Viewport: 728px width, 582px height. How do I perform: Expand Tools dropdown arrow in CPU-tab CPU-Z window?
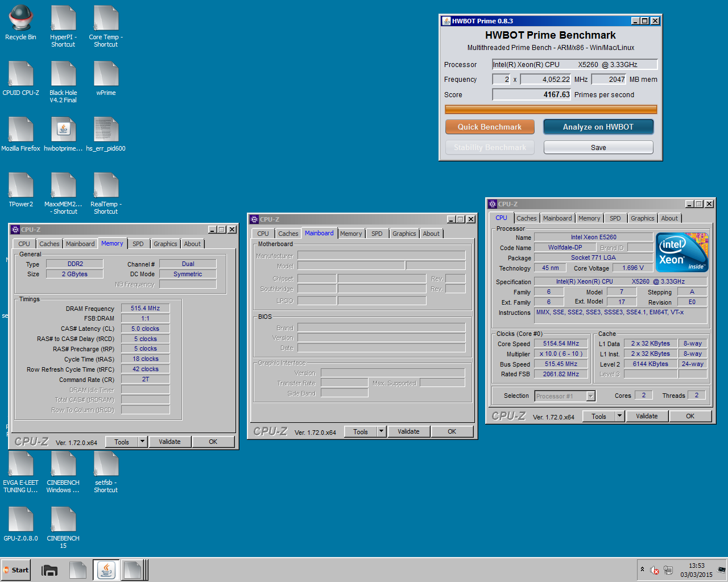coord(620,416)
